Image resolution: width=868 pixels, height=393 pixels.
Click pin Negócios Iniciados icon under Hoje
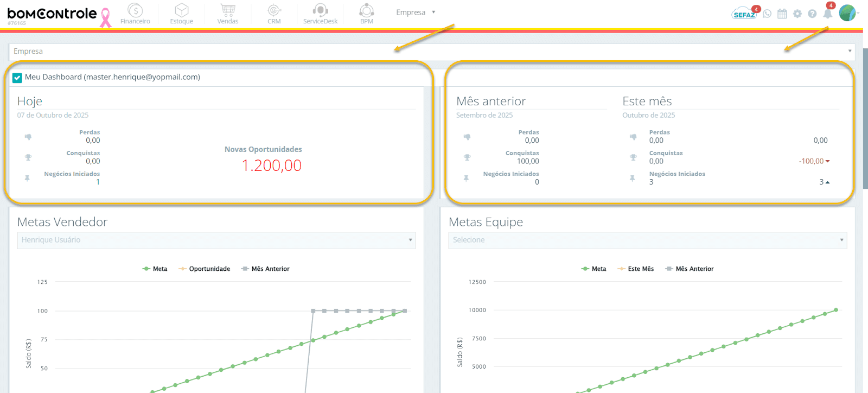click(x=27, y=178)
